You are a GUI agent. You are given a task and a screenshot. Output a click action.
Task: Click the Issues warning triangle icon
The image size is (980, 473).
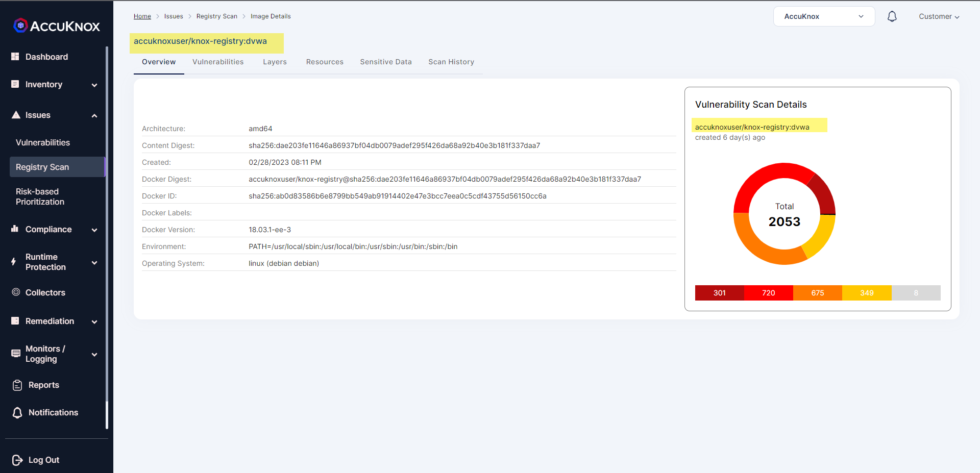click(x=16, y=115)
